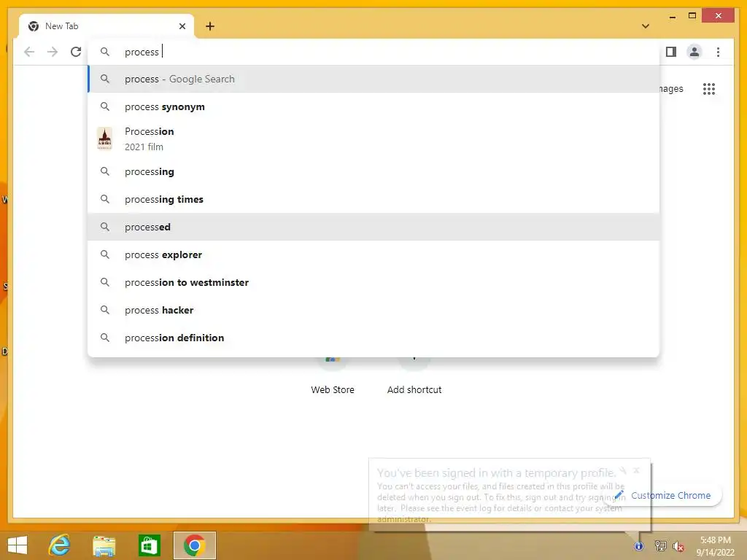The height and width of the screenshot is (560, 747).
Task: Click the browser back arrow
Action: 29,52
